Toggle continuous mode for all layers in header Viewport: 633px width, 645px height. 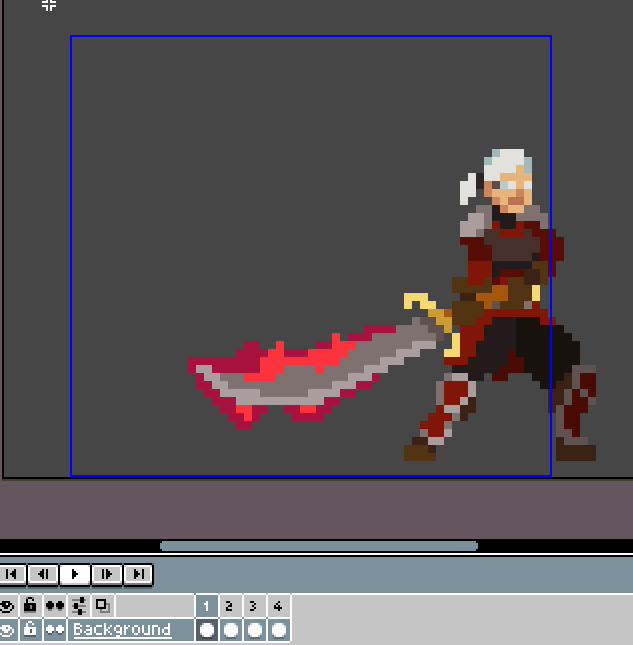(x=55, y=606)
